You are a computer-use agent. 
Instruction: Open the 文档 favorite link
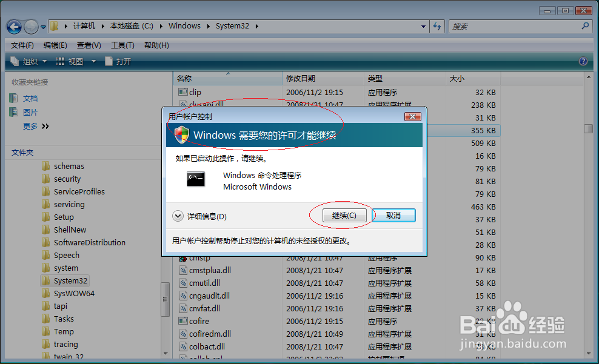click(30, 99)
